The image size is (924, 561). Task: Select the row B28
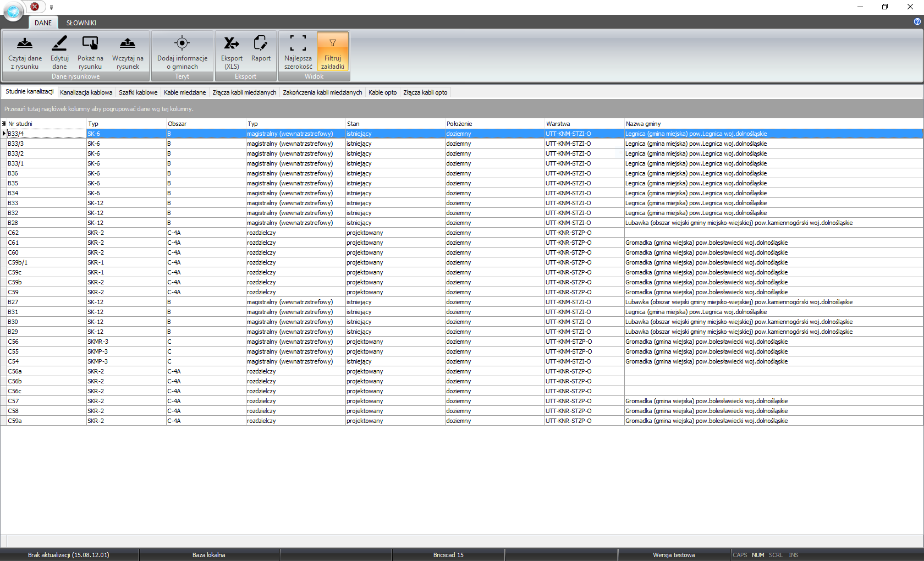pos(462,223)
